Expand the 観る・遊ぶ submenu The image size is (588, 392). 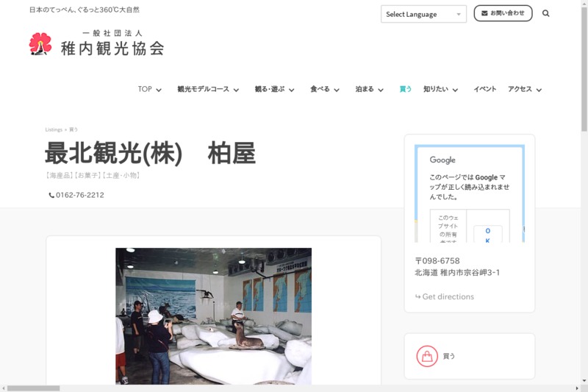(291, 90)
